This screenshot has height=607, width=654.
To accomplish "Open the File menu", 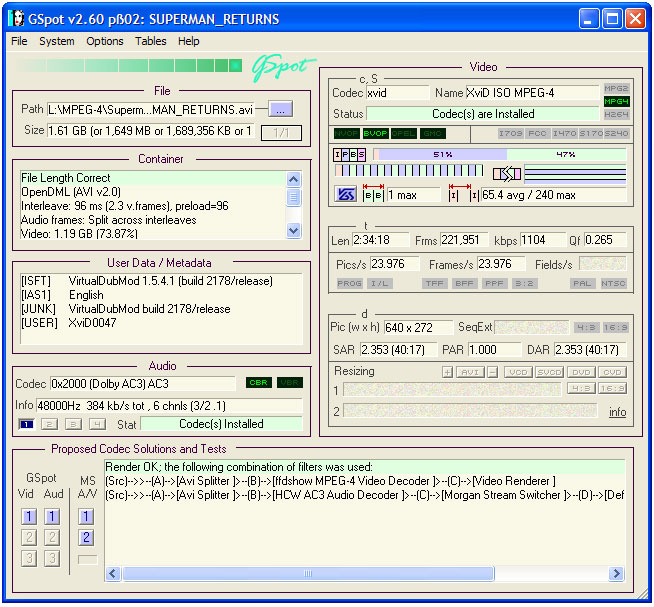I will 19,41.
